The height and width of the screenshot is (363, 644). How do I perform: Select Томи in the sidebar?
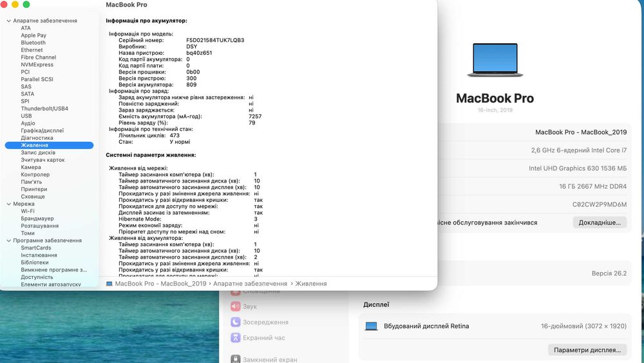(x=28, y=233)
